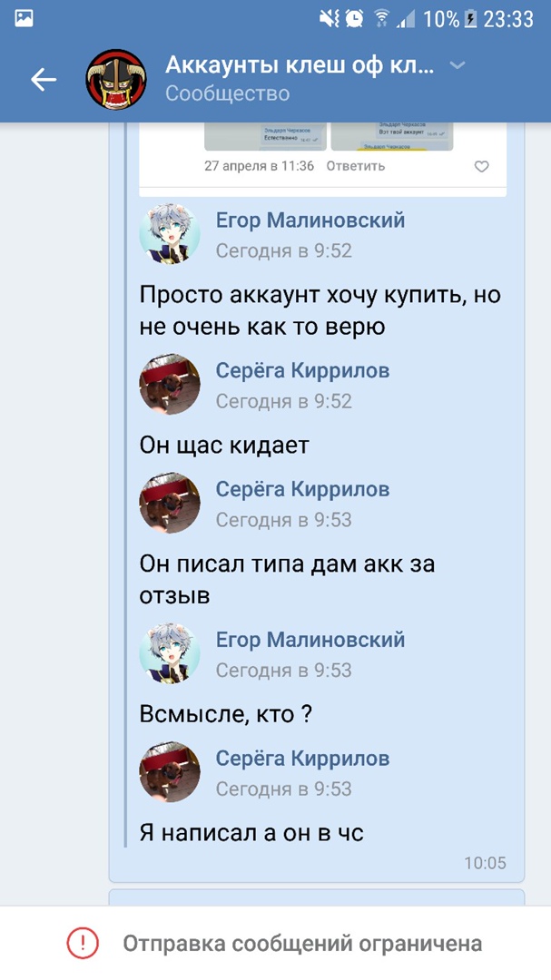Like the comment with heart icon

tap(481, 166)
